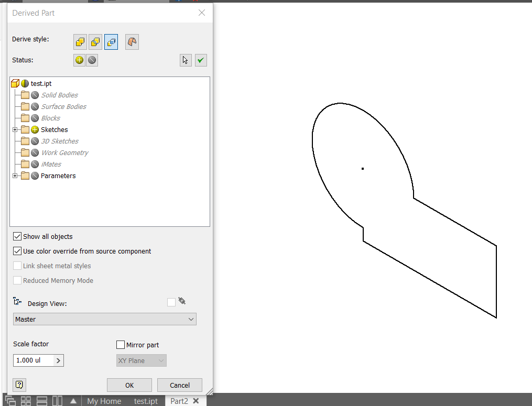Click the green check status icon
Image resolution: width=532 pixels, height=406 pixels.
[201, 60]
